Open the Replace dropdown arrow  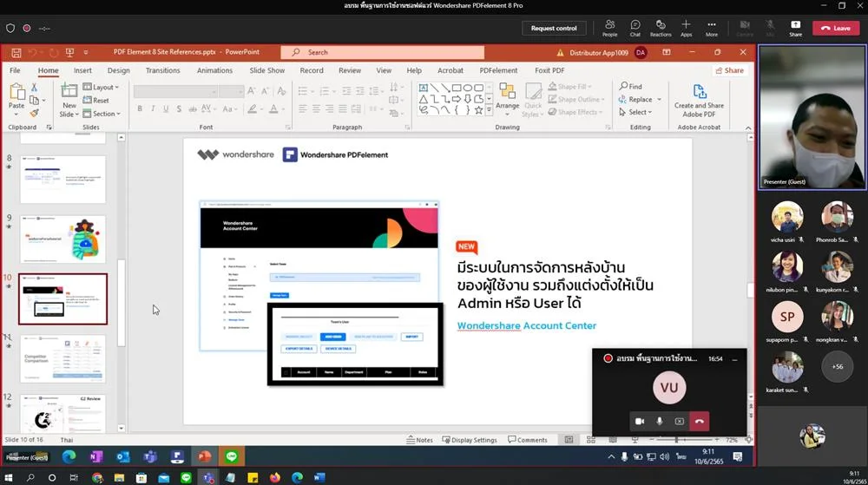click(660, 100)
